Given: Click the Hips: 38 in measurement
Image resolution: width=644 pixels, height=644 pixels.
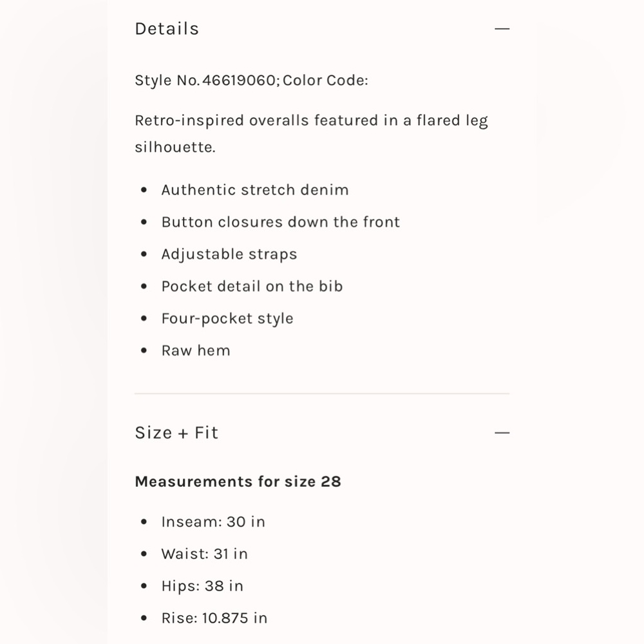Looking at the screenshot, I should point(202,586).
